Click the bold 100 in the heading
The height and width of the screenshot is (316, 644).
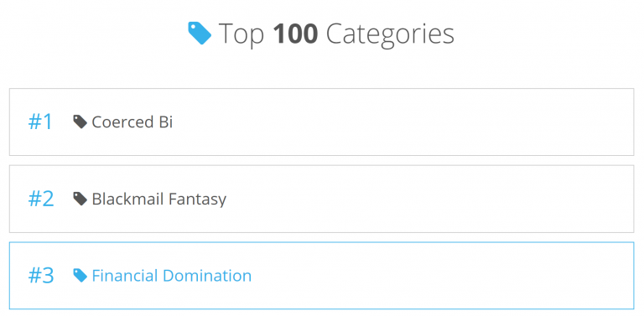[295, 34]
